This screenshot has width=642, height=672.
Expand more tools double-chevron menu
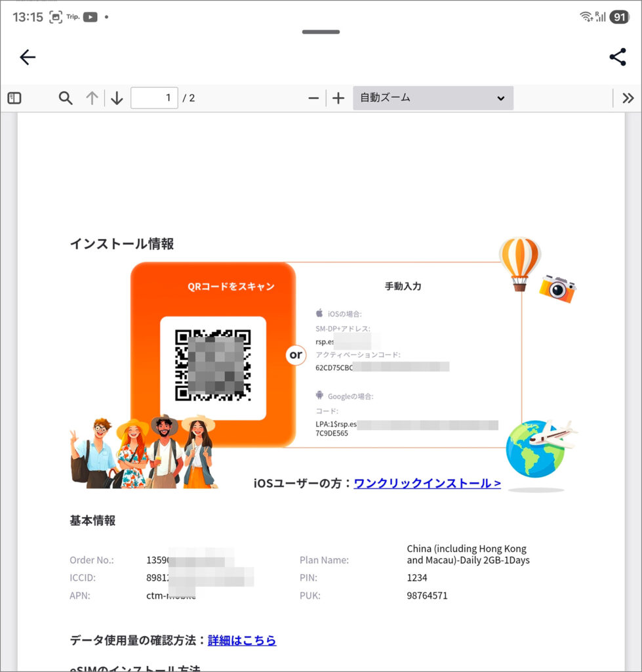click(628, 98)
